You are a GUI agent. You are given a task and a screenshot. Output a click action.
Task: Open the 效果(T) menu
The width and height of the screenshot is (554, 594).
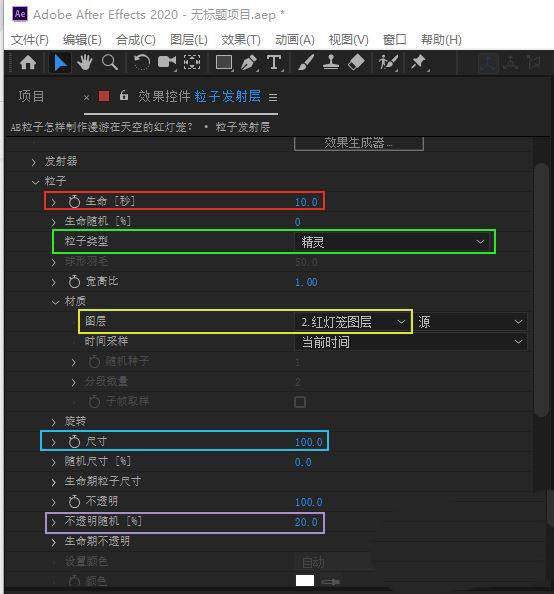[241, 40]
